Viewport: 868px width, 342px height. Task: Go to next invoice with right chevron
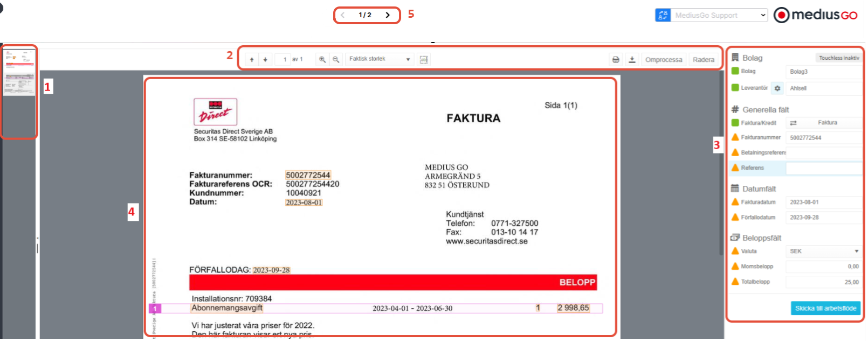tap(388, 15)
